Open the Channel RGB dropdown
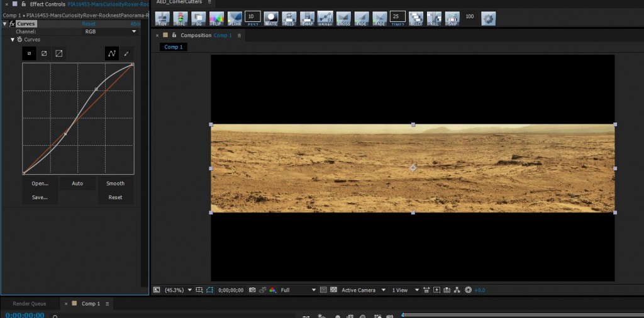644x318 pixels. [110, 31]
